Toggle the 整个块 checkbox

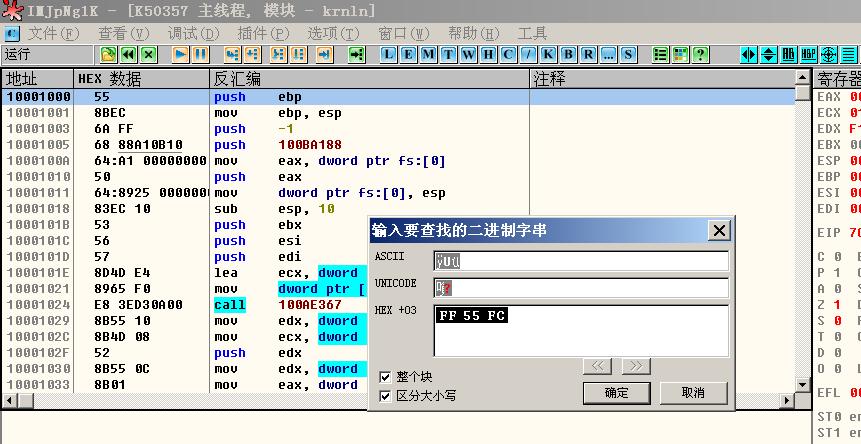tap(385, 377)
